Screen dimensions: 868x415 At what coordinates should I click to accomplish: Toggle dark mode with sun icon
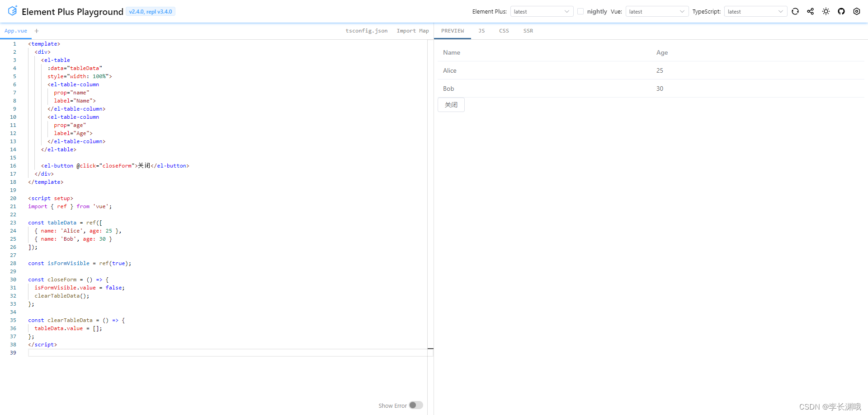tap(826, 11)
